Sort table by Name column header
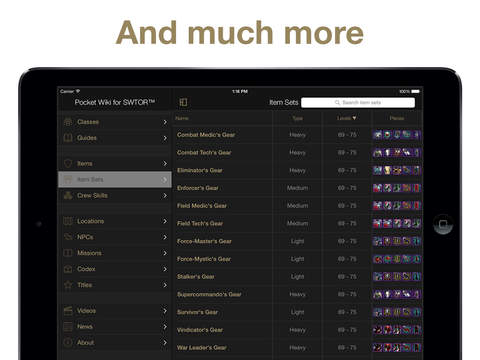The image size is (480, 360). (x=182, y=118)
